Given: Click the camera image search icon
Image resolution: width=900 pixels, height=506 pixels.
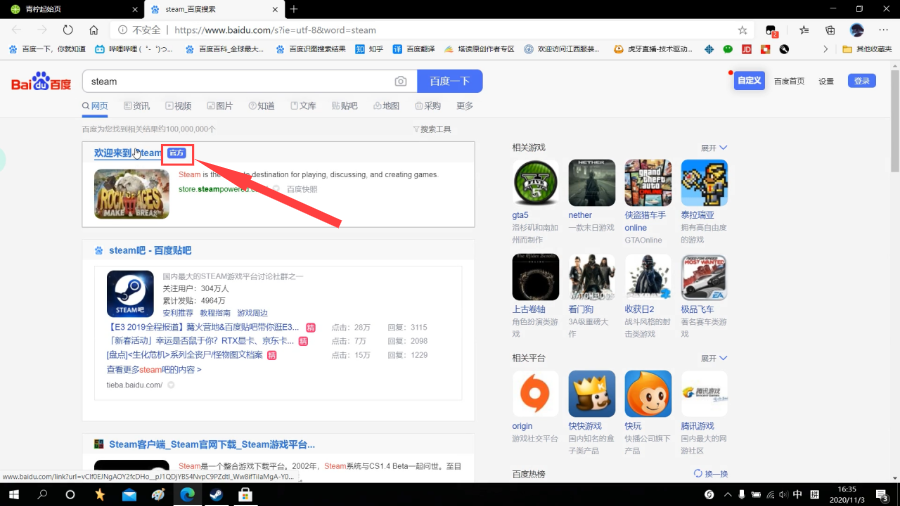Looking at the screenshot, I should 401,81.
